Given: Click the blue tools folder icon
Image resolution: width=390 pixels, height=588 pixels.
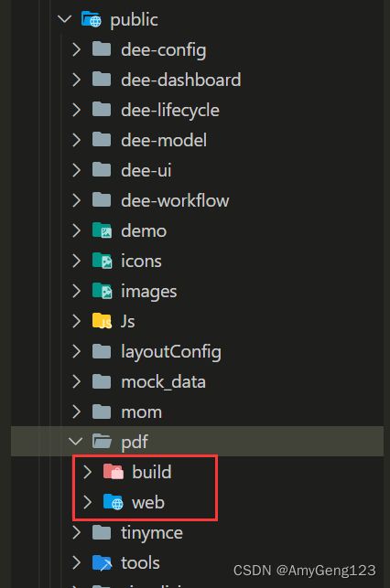Looking at the screenshot, I should point(103,562).
